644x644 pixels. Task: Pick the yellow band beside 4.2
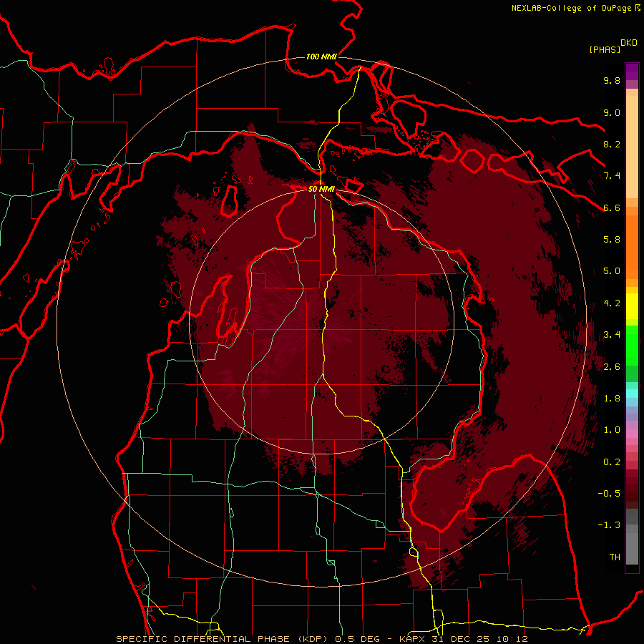[x=632, y=306]
